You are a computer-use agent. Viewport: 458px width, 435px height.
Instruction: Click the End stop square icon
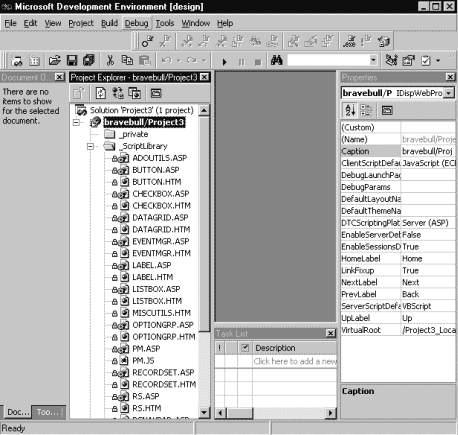tap(258, 62)
